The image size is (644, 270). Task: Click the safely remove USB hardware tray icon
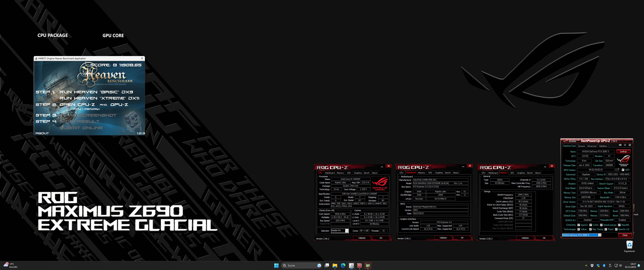click(x=610, y=265)
